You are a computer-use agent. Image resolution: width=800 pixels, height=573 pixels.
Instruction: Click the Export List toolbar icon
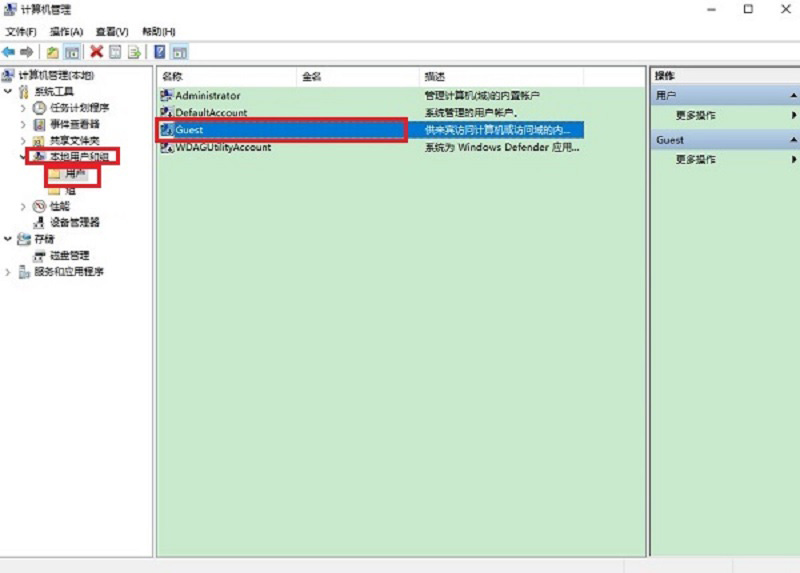[134, 52]
